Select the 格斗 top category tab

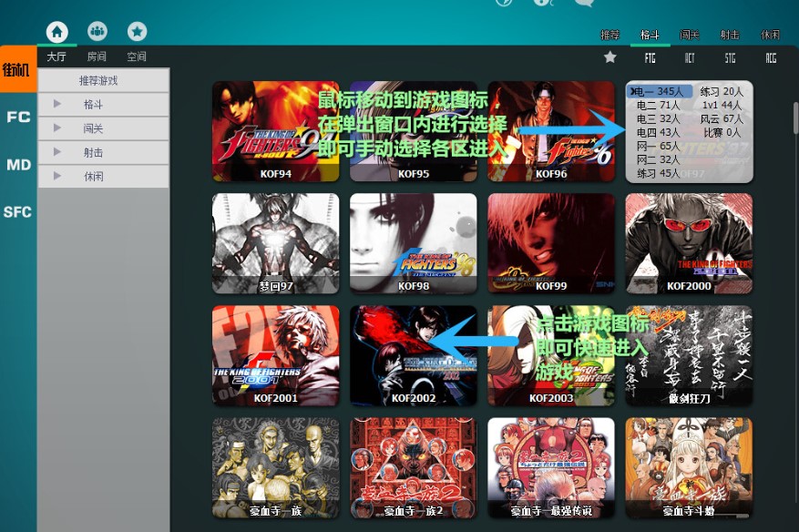click(650, 35)
